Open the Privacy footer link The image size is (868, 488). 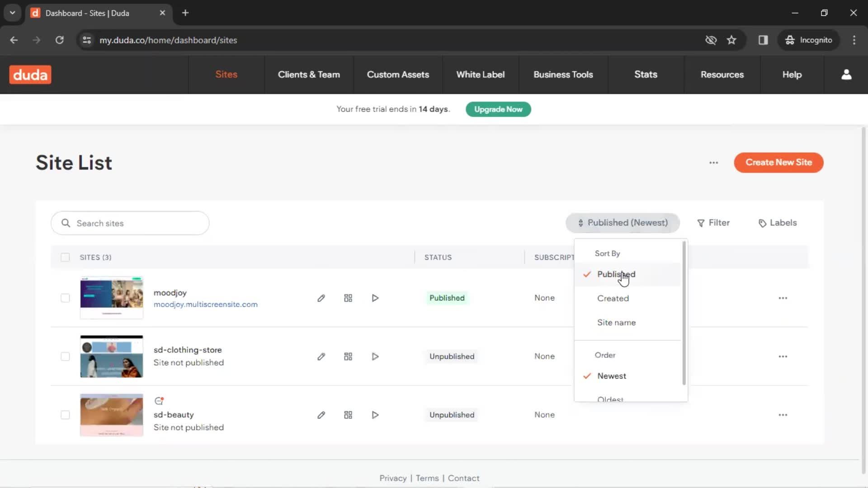393,478
